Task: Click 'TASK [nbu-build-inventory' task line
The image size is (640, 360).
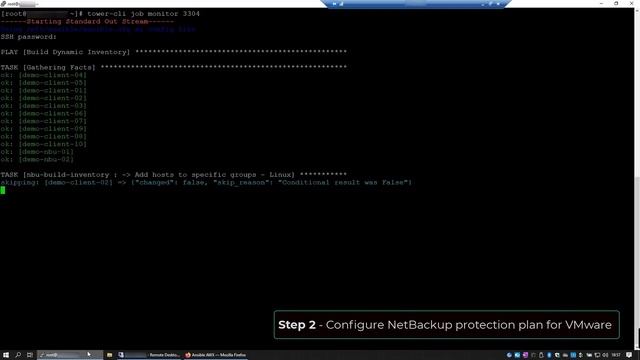Action: click(x=173, y=175)
